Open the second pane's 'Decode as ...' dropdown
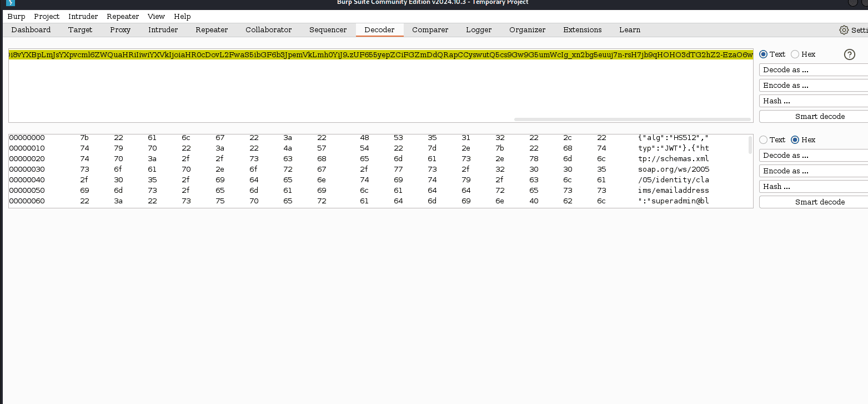Viewport: 868px width, 404px height. (x=814, y=156)
